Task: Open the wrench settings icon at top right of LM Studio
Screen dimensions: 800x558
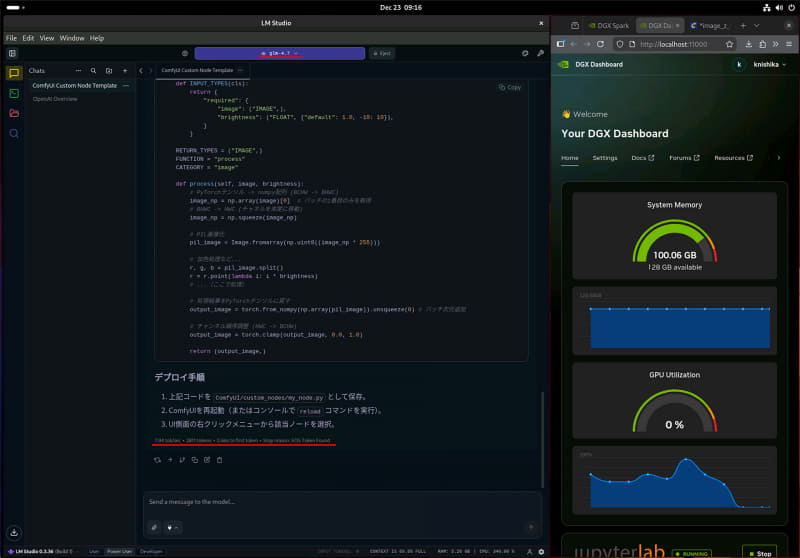Action: click(x=540, y=53)
